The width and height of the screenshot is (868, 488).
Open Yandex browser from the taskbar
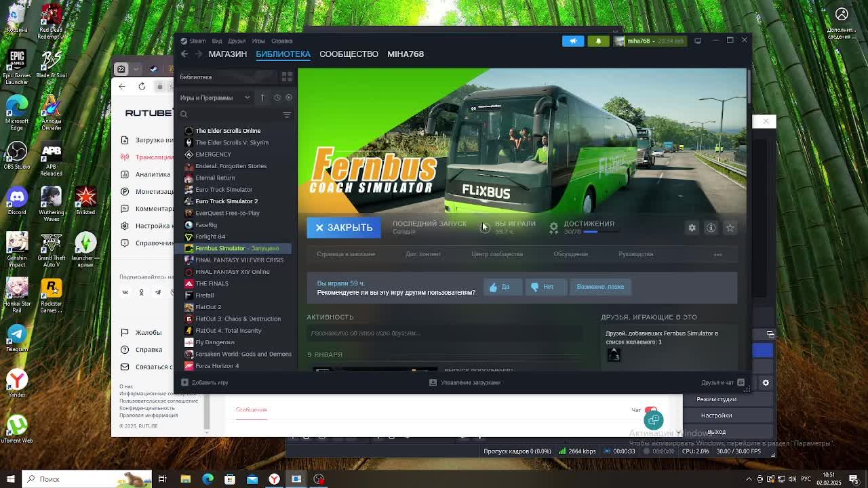(274, 479)
